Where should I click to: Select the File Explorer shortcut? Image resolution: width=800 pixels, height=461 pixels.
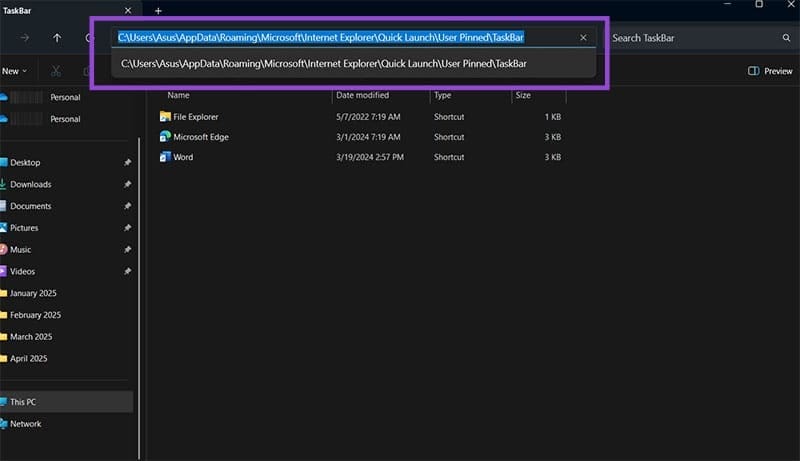tap(195, 117)
